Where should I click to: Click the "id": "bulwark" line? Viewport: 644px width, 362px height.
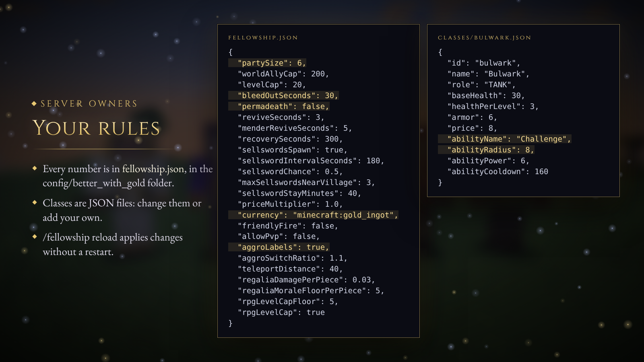(x=484, y=63)
